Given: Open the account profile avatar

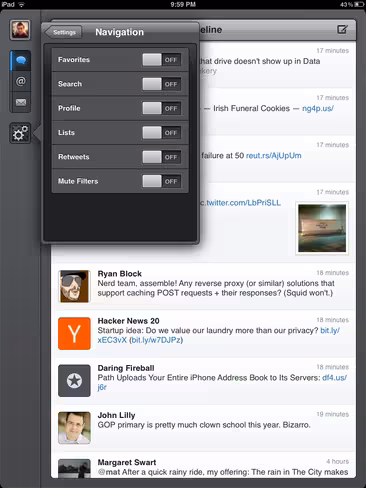Looking at the screenshot, I should (x=20, y=30).
